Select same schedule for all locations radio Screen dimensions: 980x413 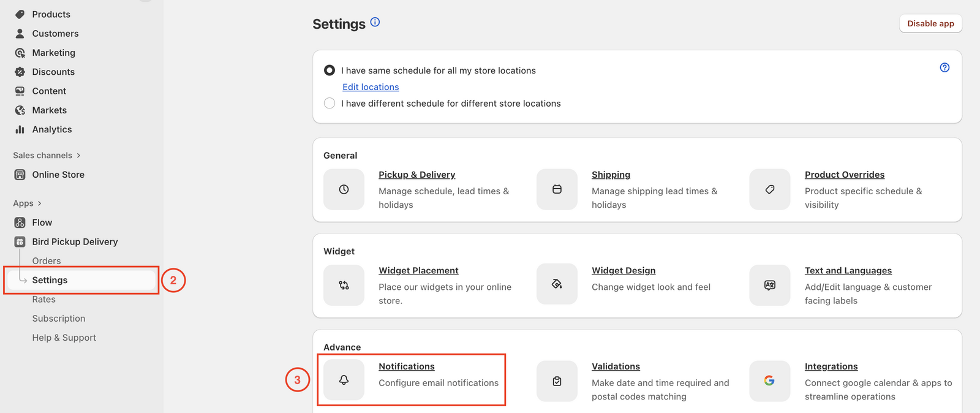click(330, 70)
